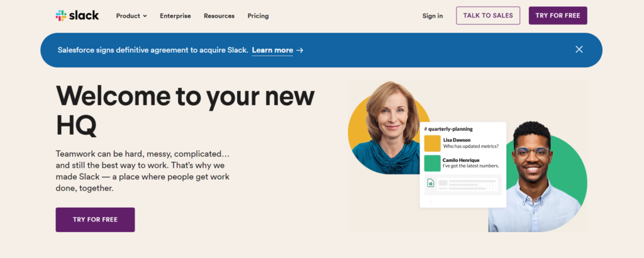Viewport: 644px width, 258px height.
Task: Click the Talk to Sales button
Action: pos(488,16)
